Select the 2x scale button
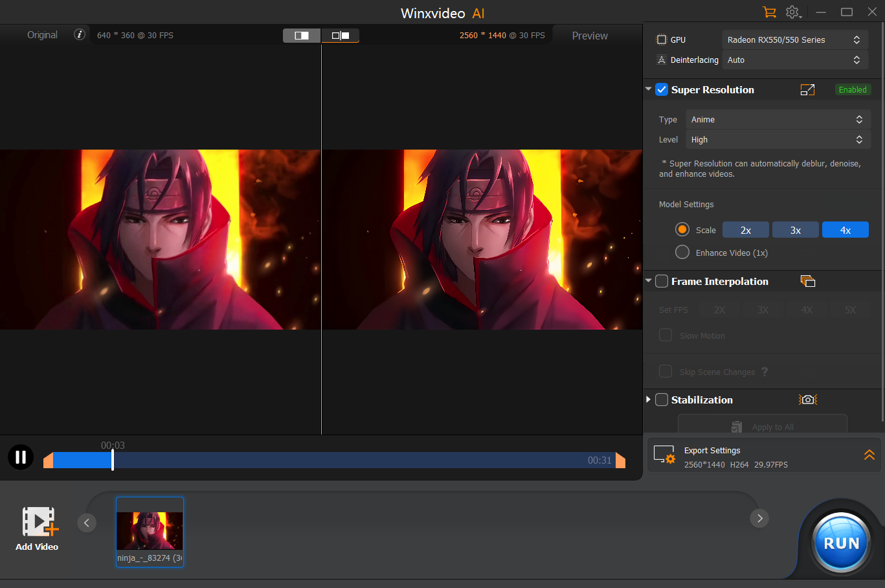This screenshot has height=588, width=885. pos(746,231)
